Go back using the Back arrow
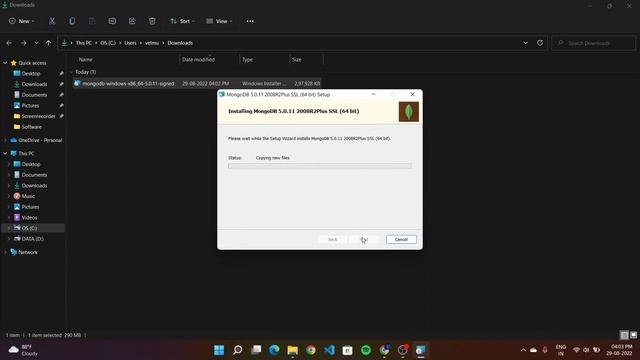Screen dimensions: 640x360 [x=9, y=43]
